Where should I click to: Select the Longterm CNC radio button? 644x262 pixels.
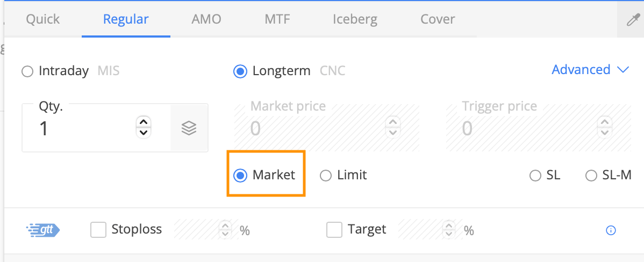click(x=240, y=72)
